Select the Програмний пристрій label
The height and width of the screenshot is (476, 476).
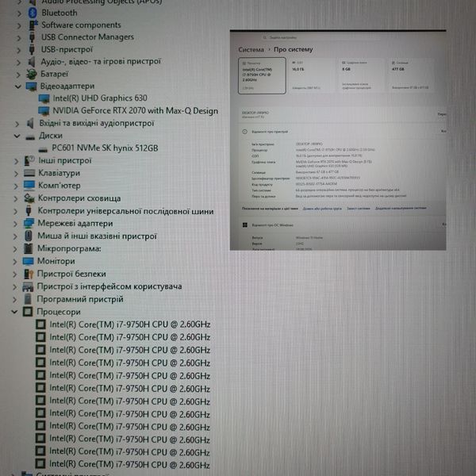80,299
